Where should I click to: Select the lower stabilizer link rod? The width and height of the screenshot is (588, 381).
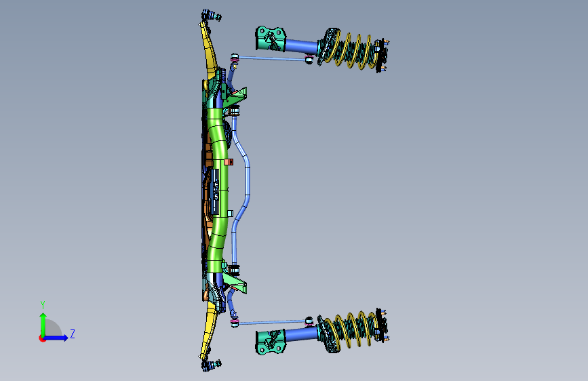273,322
